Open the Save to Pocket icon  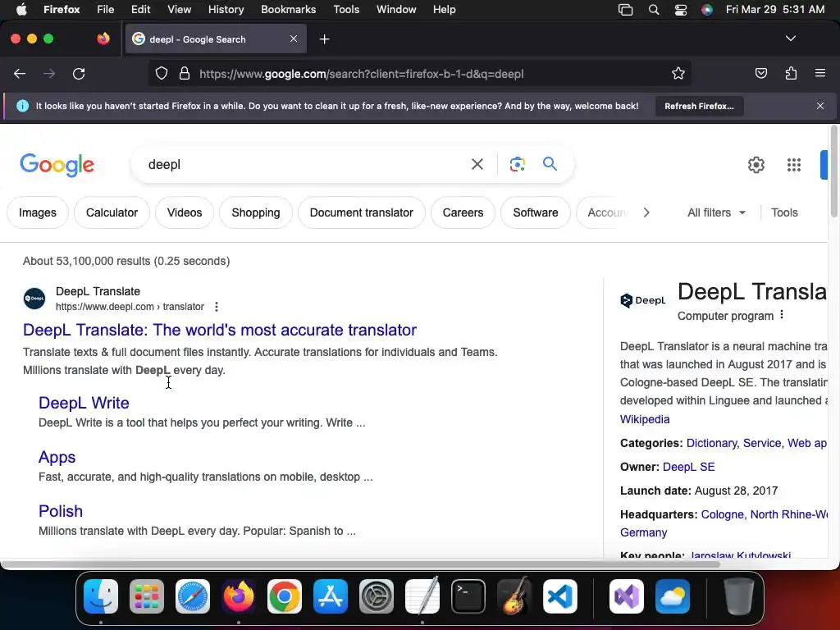click(760, 73)
